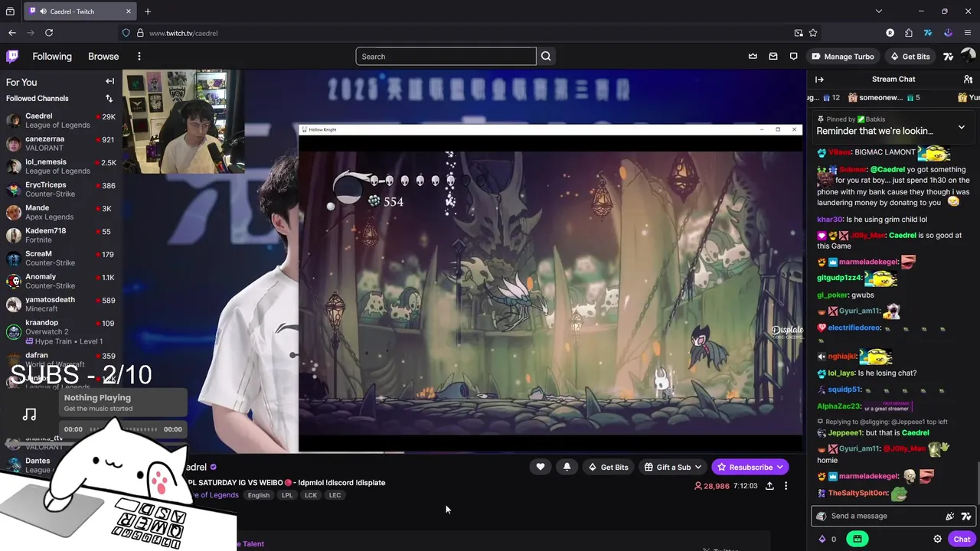
Task: Open chat settings gear icon
Action: point(937,539)
